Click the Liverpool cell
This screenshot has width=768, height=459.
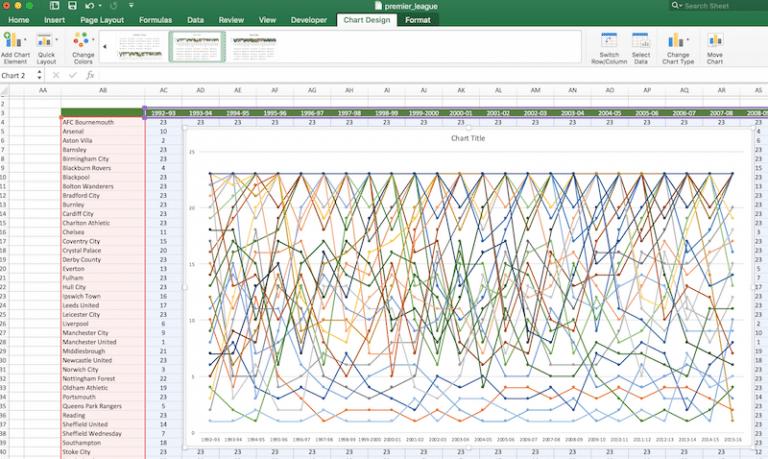(103, 323)
